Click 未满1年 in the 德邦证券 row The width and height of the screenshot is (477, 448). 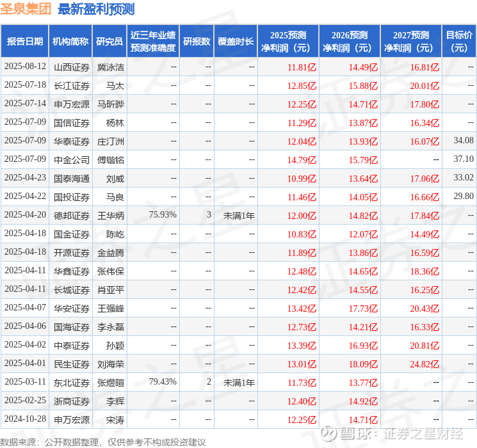[x=239, y=216]
